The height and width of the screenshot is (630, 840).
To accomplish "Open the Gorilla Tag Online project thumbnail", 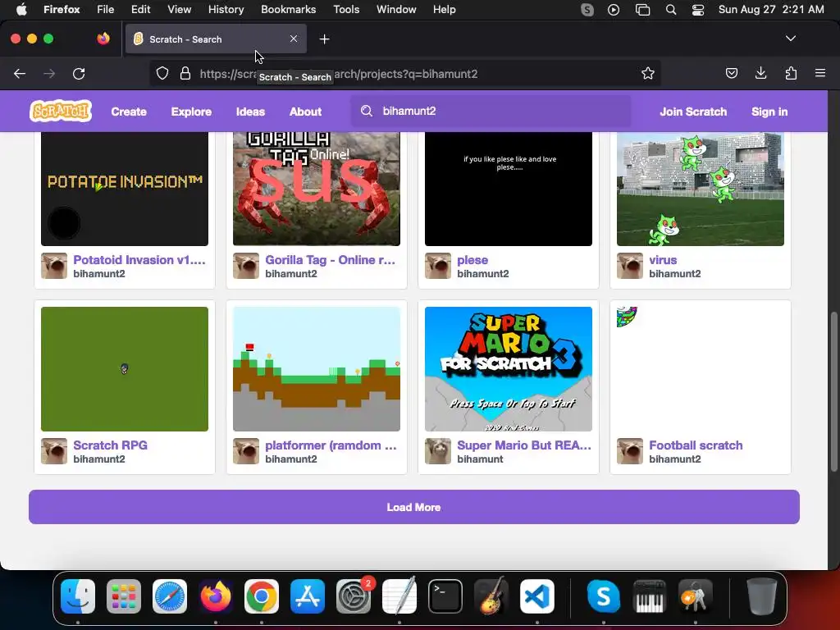I will 316,189.
